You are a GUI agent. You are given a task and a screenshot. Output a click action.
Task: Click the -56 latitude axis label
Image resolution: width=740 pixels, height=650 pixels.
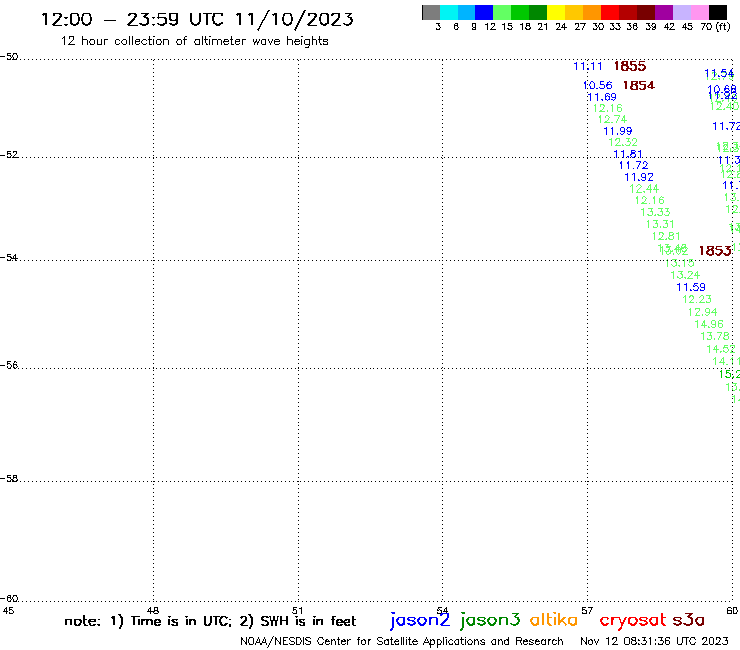9,365
